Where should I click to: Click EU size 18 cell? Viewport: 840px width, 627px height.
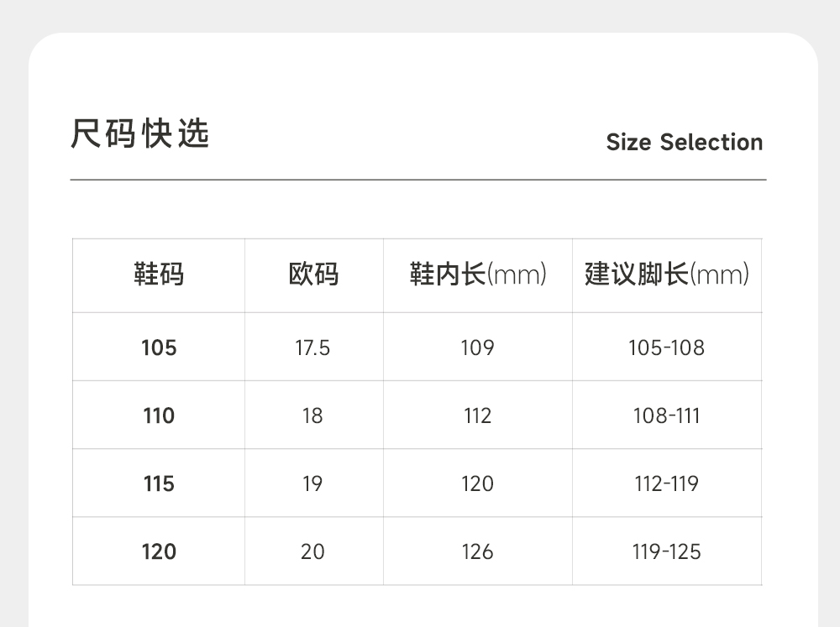312,415
